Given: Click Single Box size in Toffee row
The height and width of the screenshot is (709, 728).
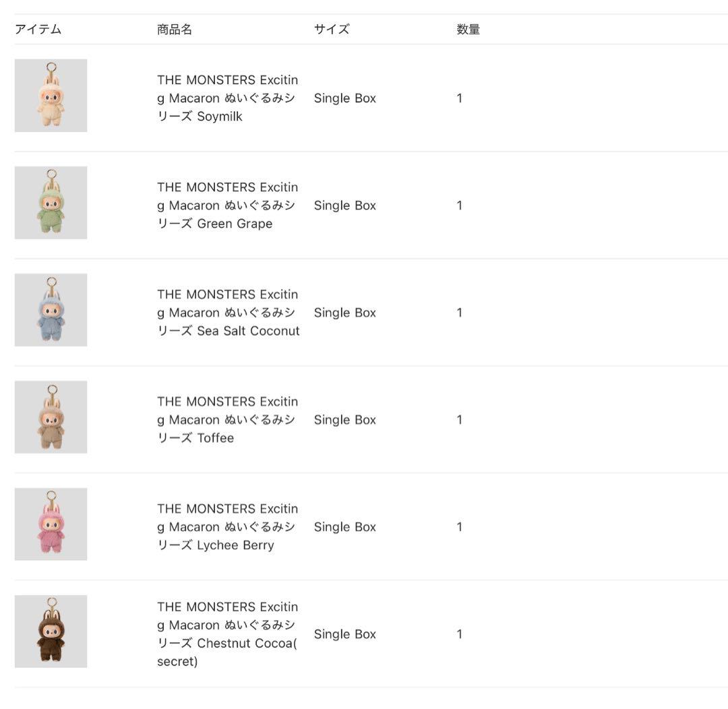Looking at the screenshot, I should point(344,419).
